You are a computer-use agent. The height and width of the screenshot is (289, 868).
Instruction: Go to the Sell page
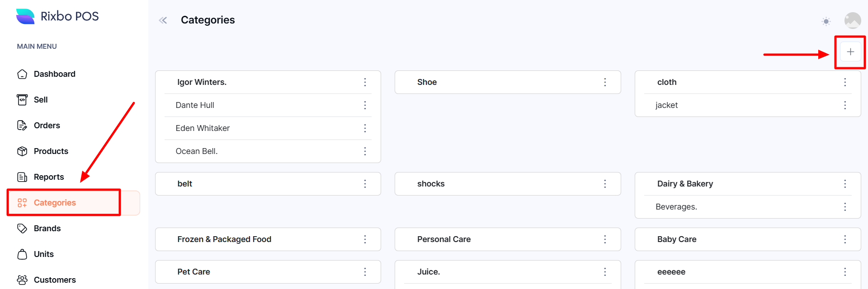point(40,100)
